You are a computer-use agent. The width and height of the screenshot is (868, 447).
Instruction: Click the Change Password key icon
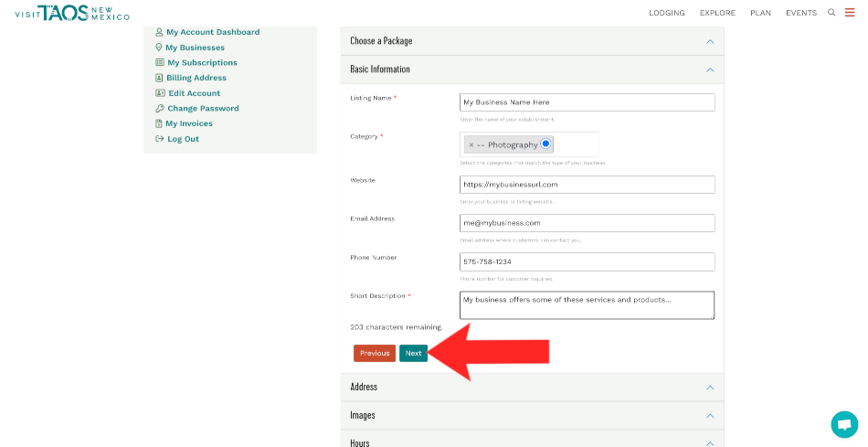tap(160, 108)
